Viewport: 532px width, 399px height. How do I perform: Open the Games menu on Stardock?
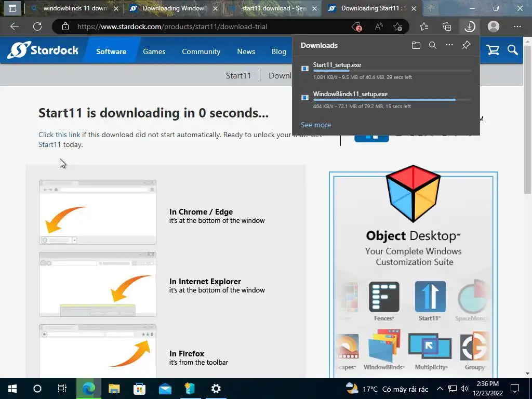pos(154,51)
